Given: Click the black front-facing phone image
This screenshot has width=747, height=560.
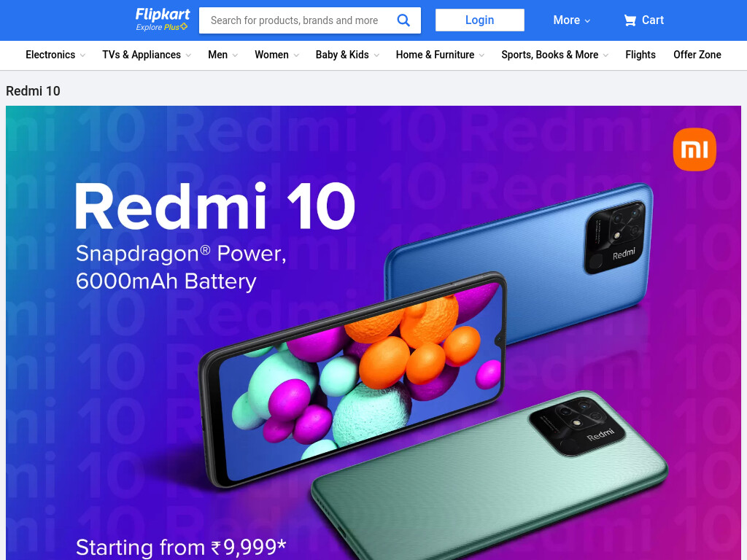Looking at the screenshot, I should [352, 378].
